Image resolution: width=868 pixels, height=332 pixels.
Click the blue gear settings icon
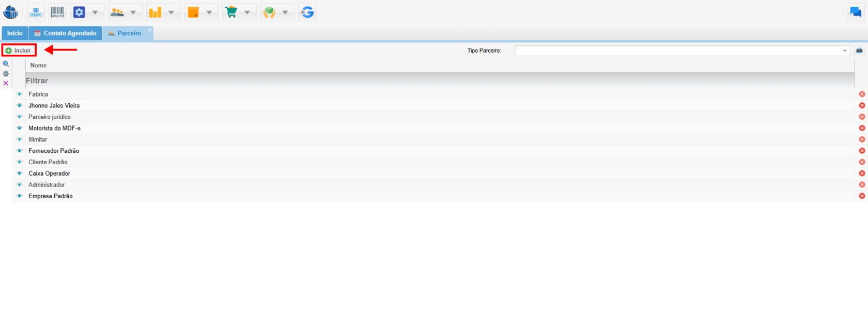79,12
